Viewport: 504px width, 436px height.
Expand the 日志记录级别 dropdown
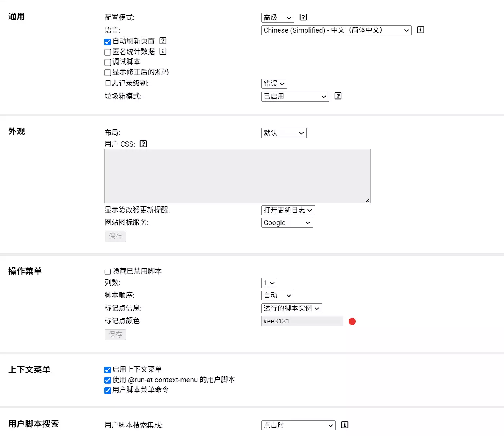[x=274, y=84]
